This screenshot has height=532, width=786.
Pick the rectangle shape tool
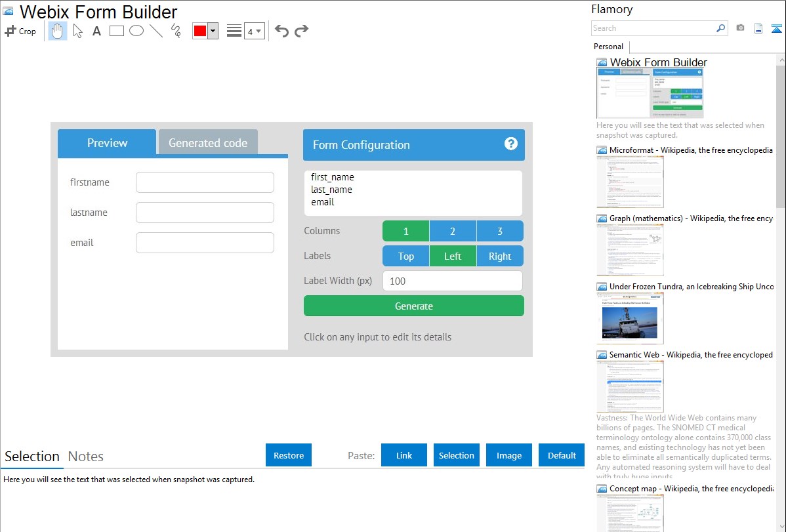tap(116, 31)
